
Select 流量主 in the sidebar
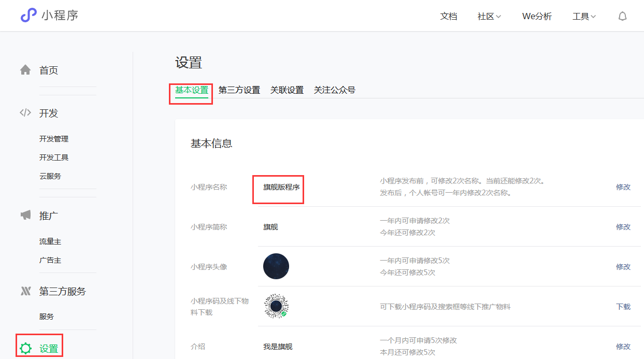point(50,241)
